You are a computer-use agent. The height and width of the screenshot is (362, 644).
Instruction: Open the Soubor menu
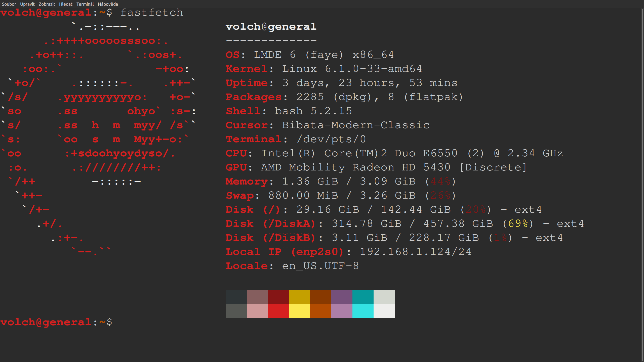tap(9, 4)
